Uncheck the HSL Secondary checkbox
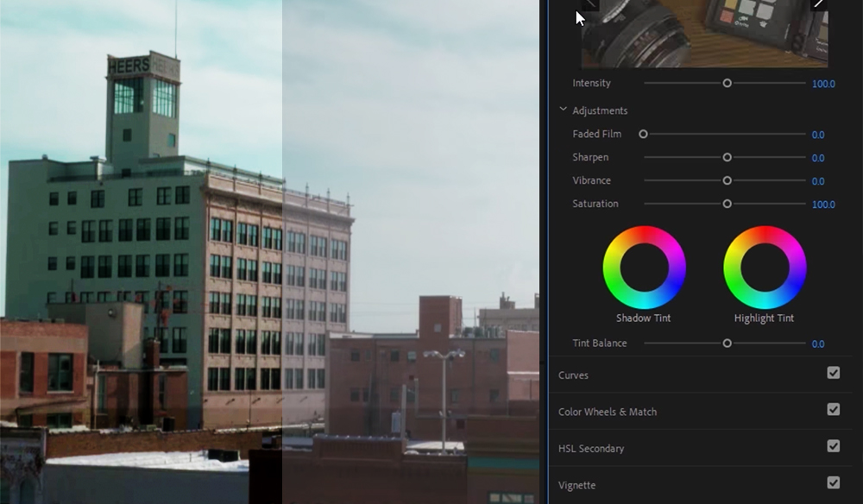 click(x=832, y=448)
